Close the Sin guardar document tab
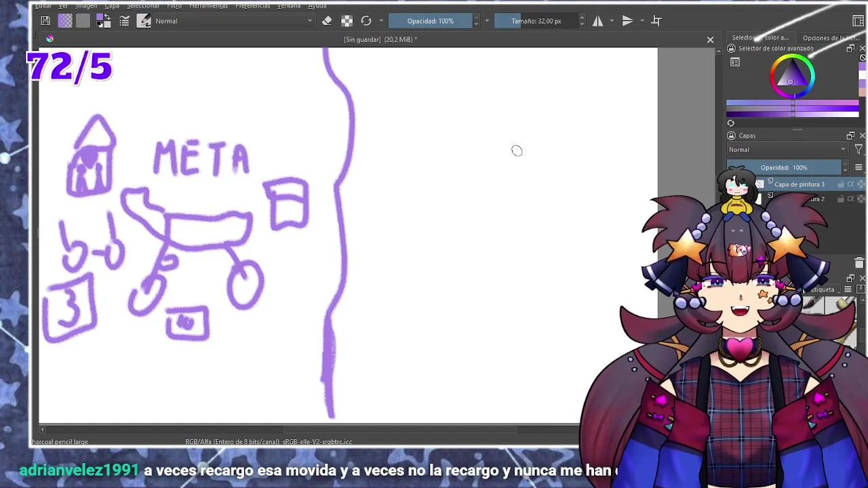This screenshot has height=488, width=868. click(x=710, y=39)
